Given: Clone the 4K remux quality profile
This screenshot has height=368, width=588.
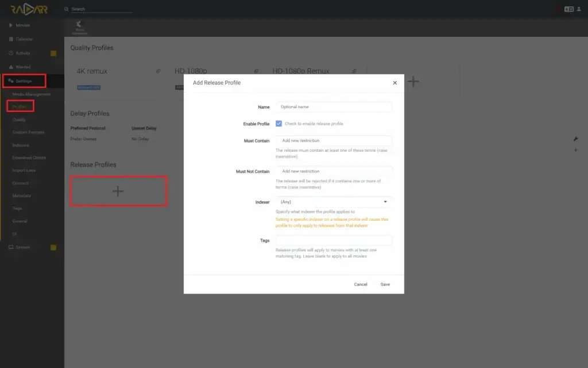Looking at the screenshot, I should coord(158,71).
